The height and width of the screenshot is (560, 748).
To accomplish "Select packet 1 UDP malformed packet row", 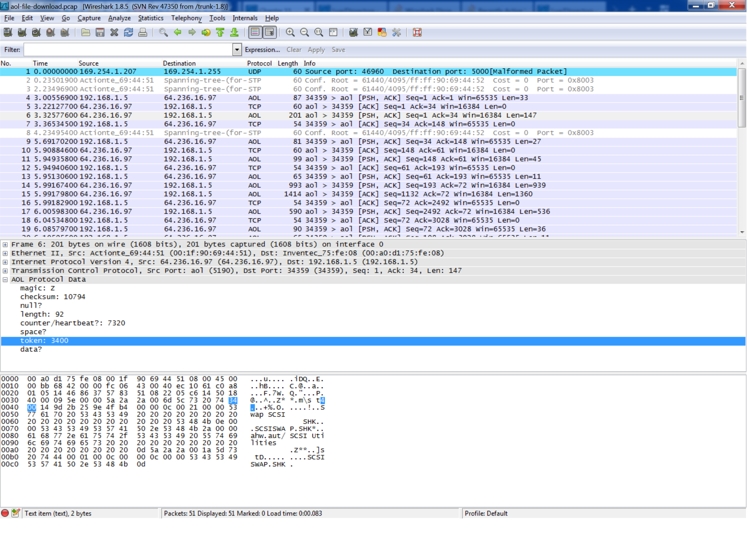I will [368, 71].
